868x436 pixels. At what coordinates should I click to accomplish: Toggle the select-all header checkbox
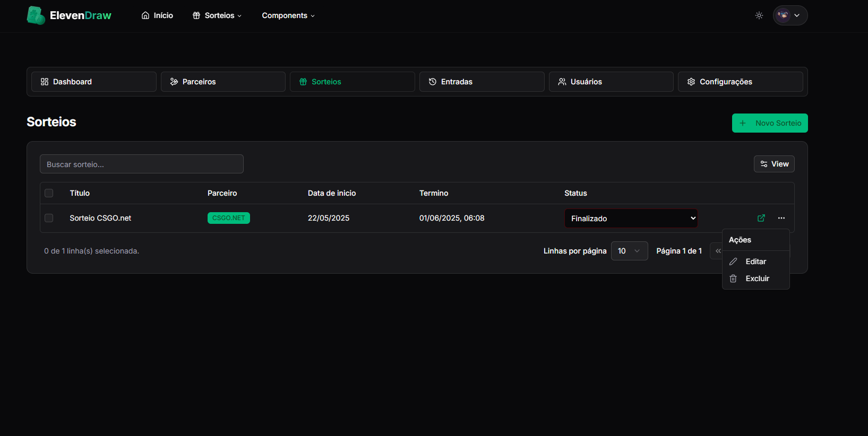(x=49, y=193)
